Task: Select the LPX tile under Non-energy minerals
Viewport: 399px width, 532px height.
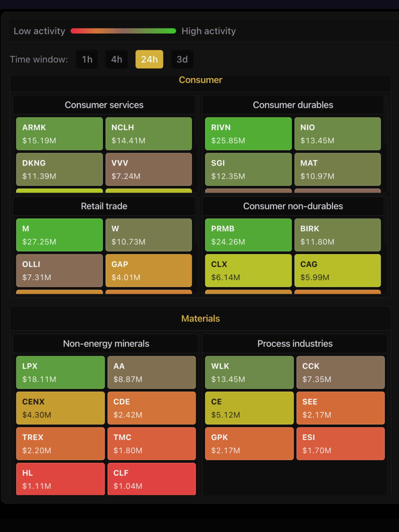Action: coord(60,372)
